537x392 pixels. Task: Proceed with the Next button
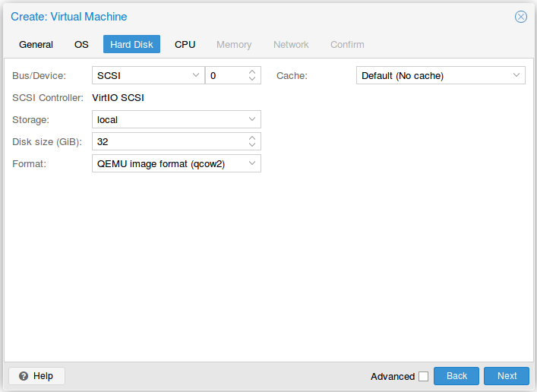pyautogui.click(x=507, y=376)
